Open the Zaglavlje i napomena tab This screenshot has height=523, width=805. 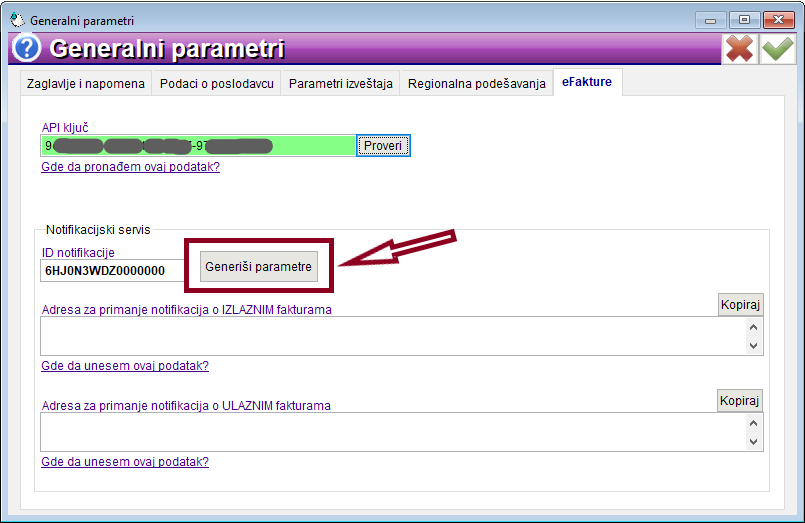[x=85, y=84]
